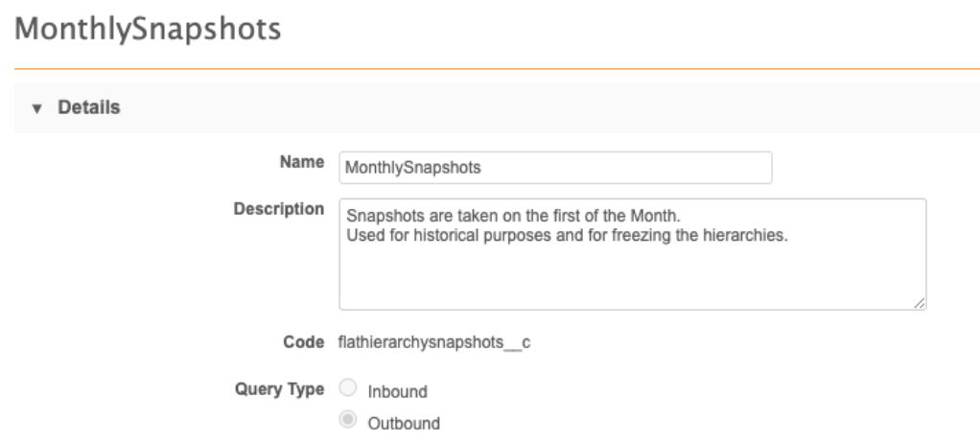Click the Description field label

point(279,209)
